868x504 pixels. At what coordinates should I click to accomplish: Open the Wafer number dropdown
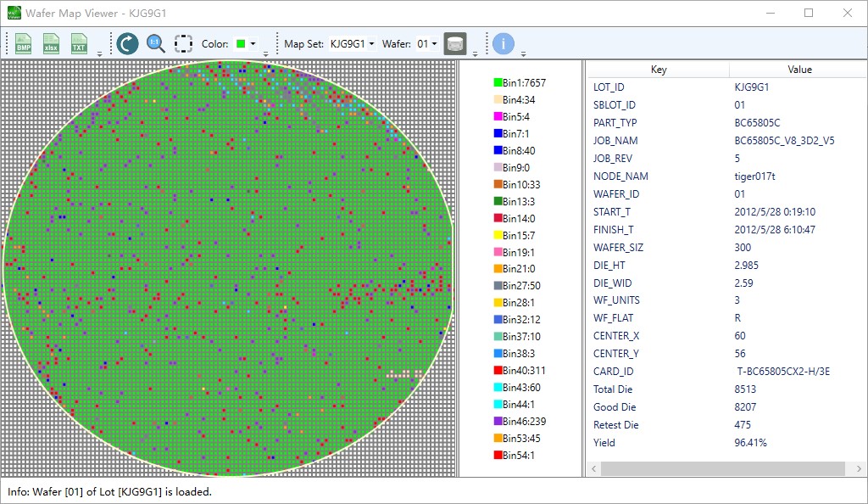coord(427,43)
